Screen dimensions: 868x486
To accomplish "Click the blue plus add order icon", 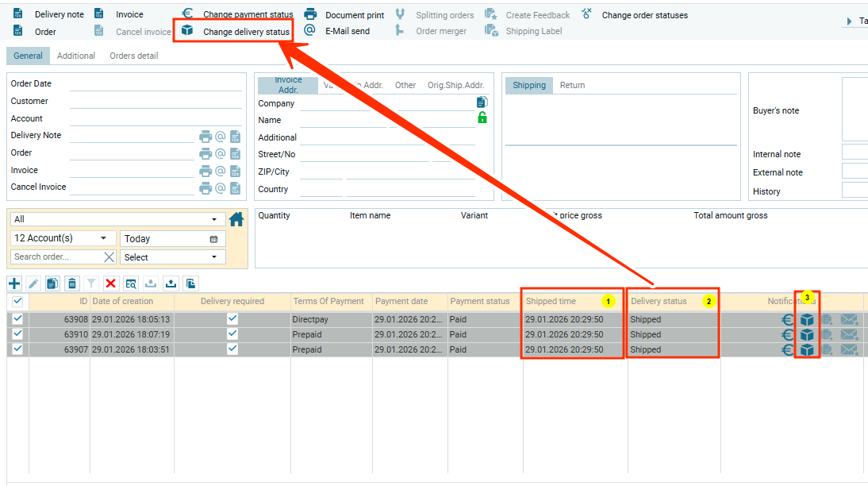I will [x=14, y=283].
